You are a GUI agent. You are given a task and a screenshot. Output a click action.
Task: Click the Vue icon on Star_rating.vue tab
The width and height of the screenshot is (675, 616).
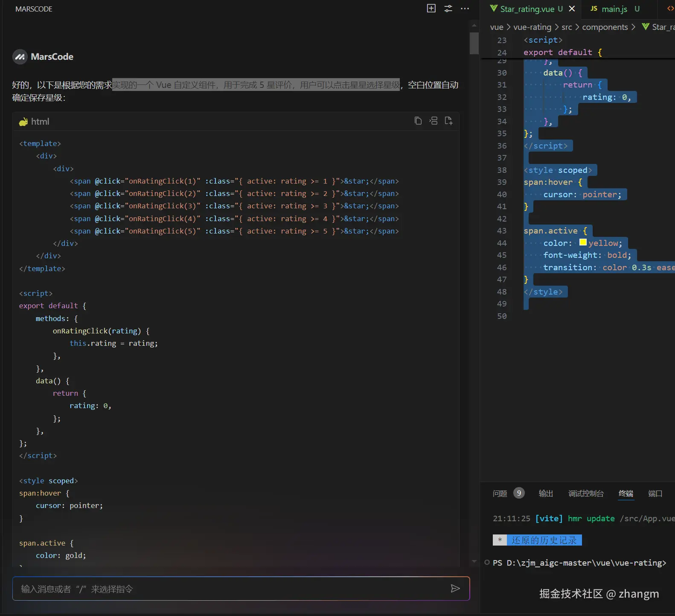[494, 9]
